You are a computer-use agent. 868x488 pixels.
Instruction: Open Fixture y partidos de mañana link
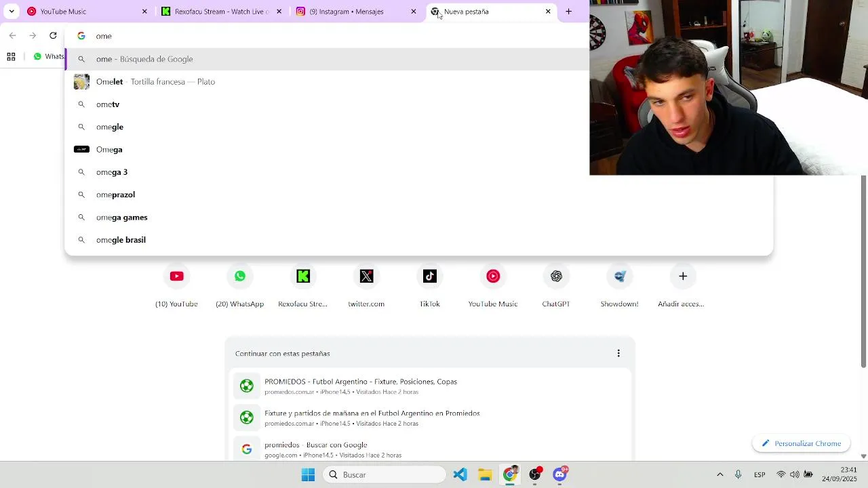click(429, 418)
